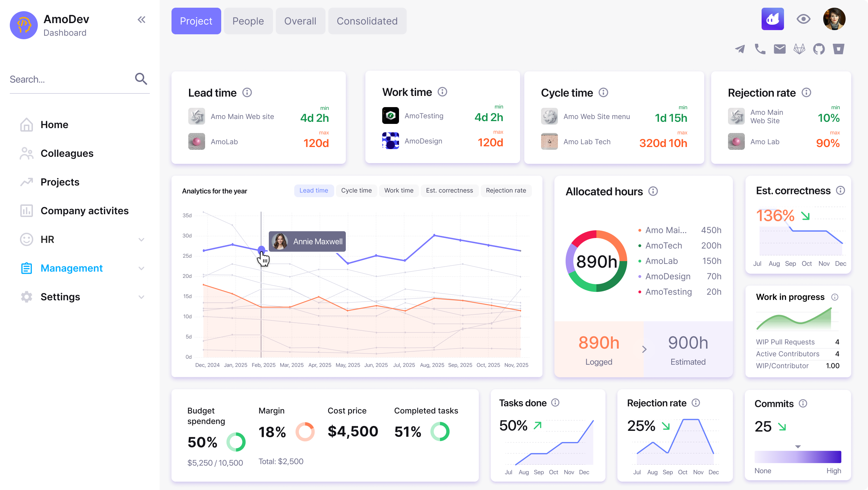Select Est. correctness chart filter
This screenshot has width=868, height=490.
click(449, 190)
